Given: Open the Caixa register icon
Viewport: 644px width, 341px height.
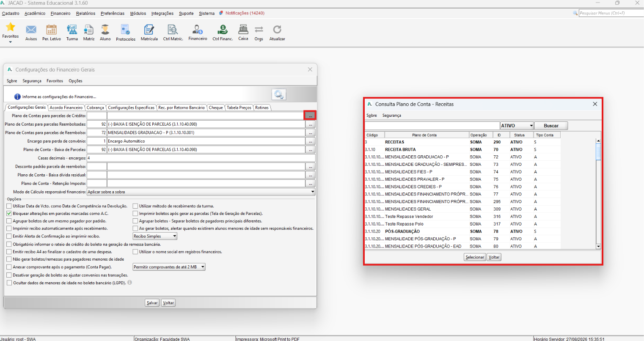Looking at the screenshot, I should [243, 29].
